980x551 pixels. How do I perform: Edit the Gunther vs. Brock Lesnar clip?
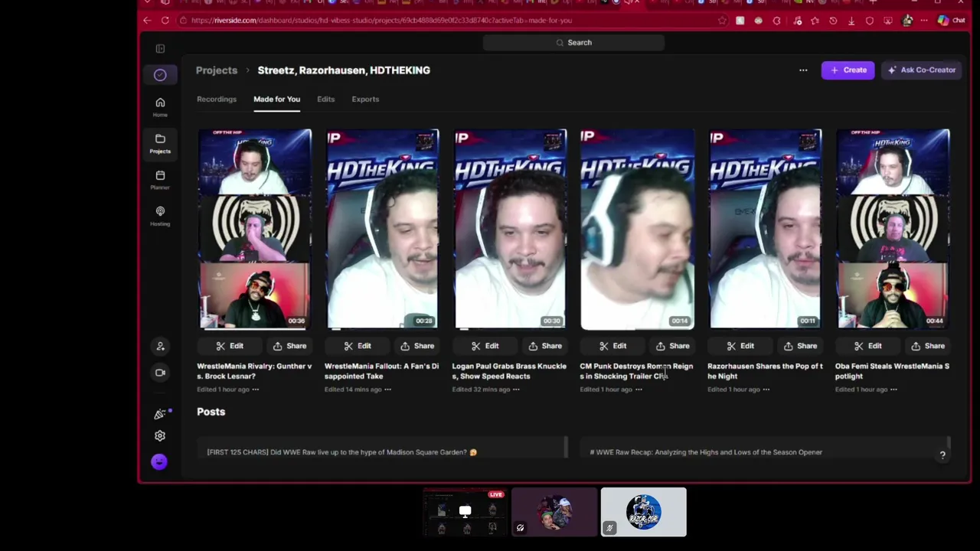(230, 346)
